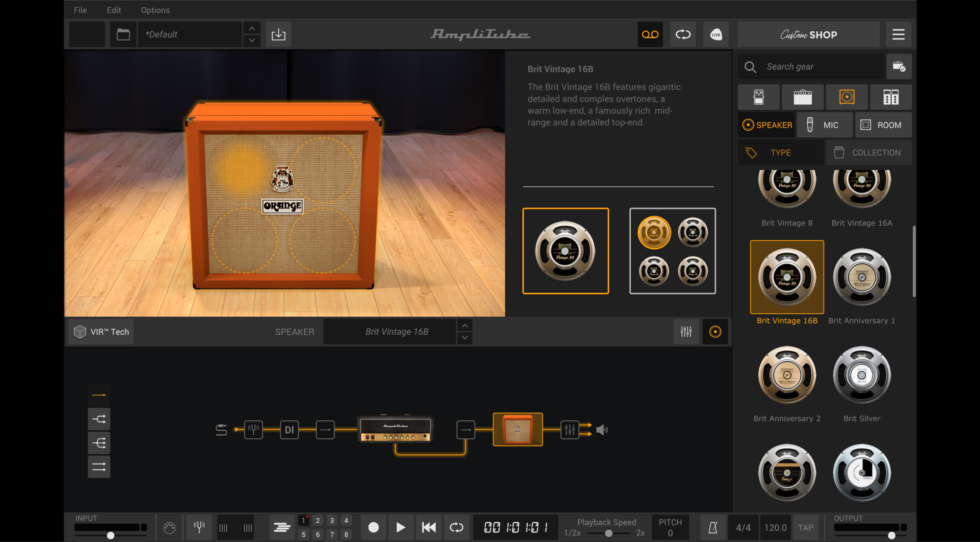Viewport: 980px width, 542px height.
Task: Click the output speaker volume icon
Action: [x=602, y=430]
